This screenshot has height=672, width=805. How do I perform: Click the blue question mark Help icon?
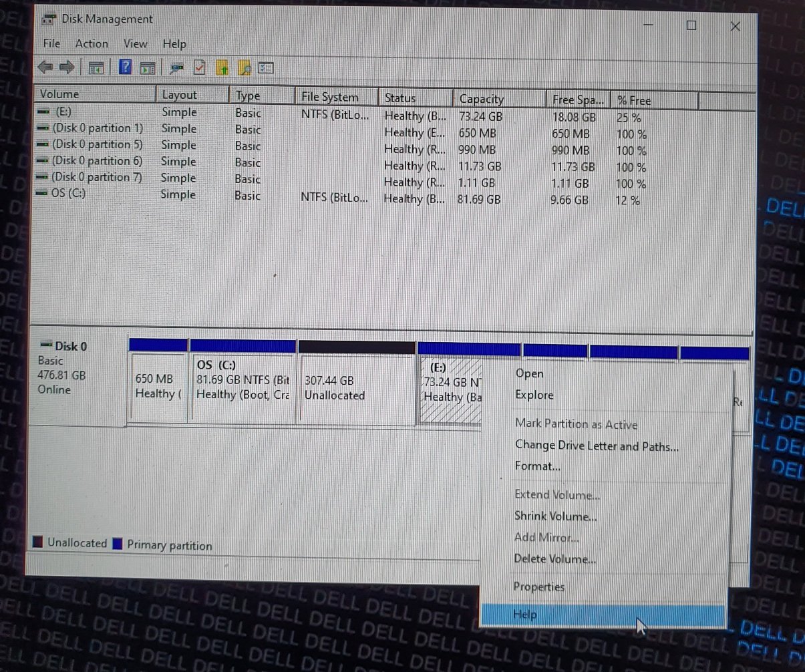coord(125,67)
